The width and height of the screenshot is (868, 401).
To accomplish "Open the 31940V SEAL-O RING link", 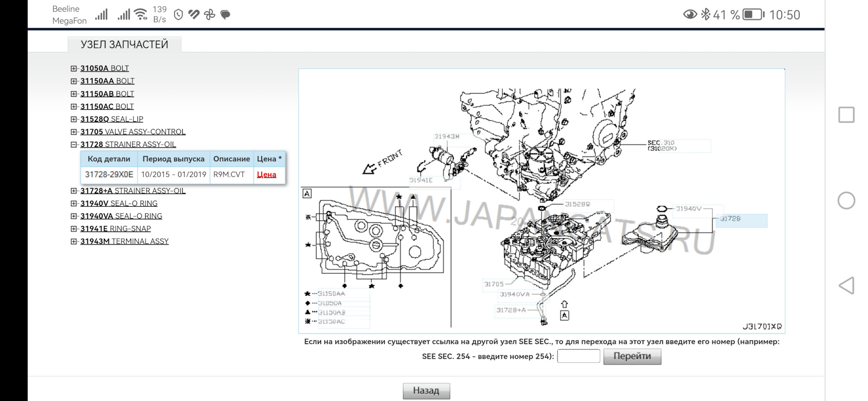I will tap(119, 203).
